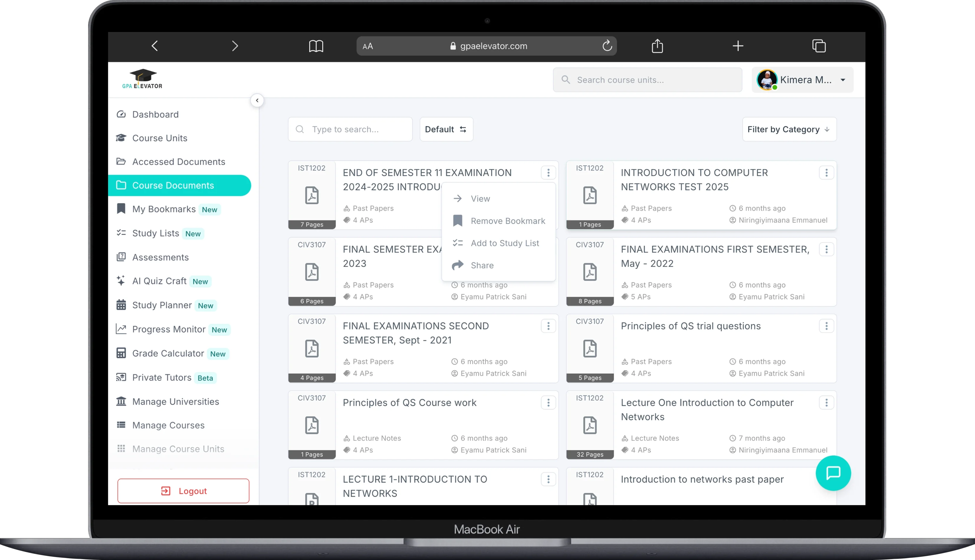Viewport: 975px width, 560px height.
Task: Open the browser share sheet icon
Action: click(x=657, y=46)
